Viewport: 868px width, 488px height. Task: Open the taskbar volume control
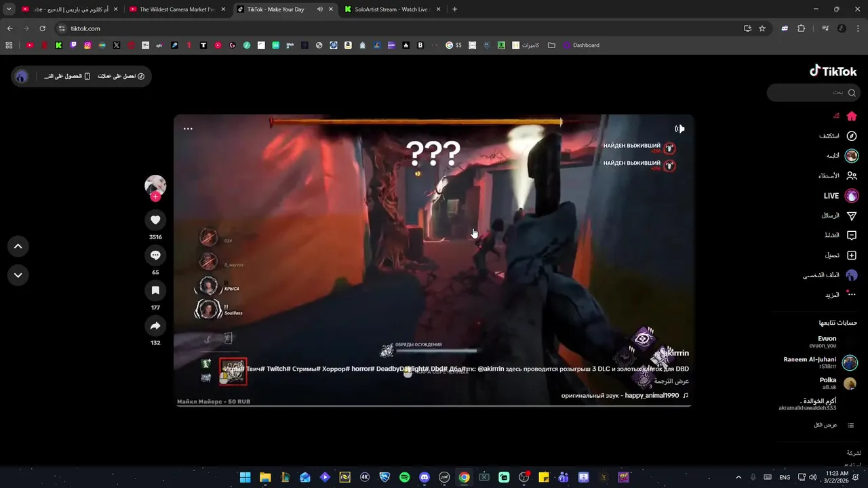814,477
